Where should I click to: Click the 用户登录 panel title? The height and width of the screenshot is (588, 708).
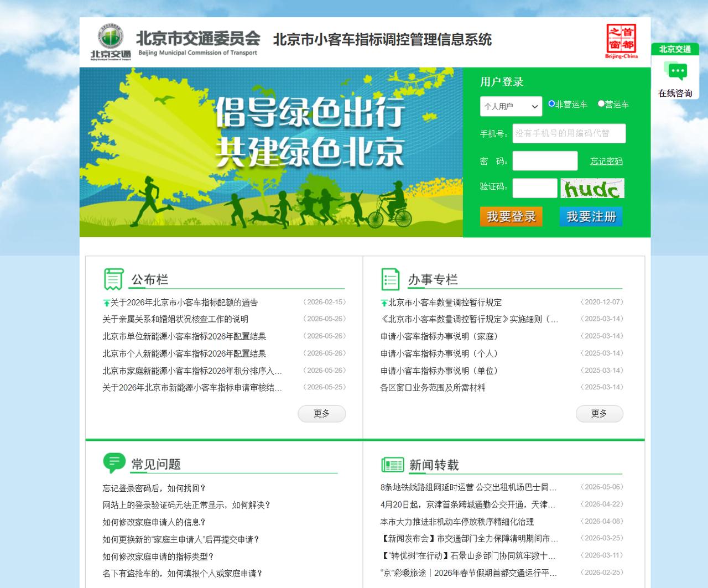(502, 82)
